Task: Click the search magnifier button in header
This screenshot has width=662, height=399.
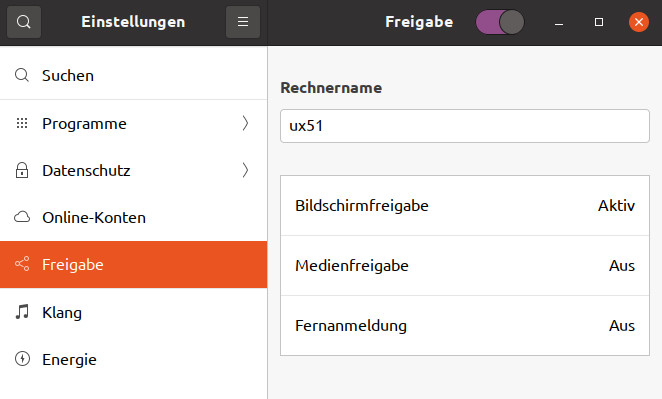Action: coord(24,22)
